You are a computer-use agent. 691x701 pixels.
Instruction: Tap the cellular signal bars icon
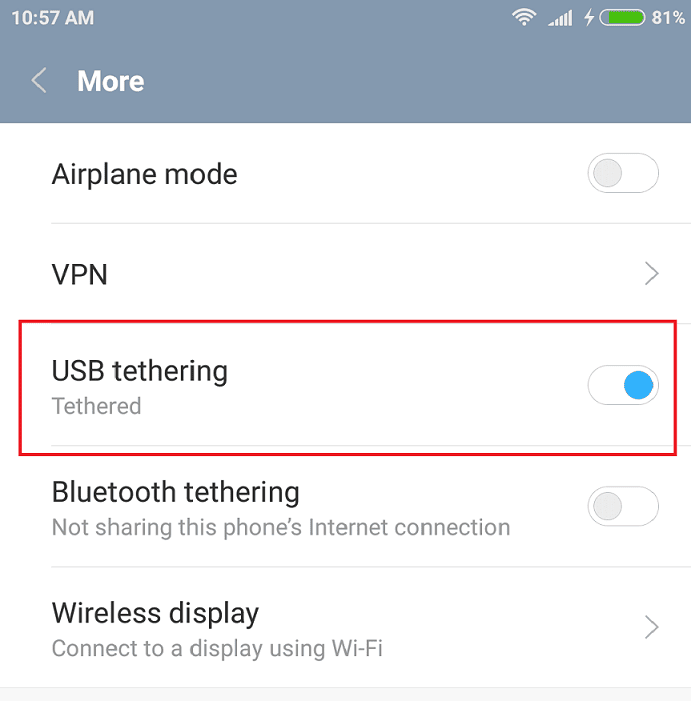pyautogui.click(x=560, y=18)
